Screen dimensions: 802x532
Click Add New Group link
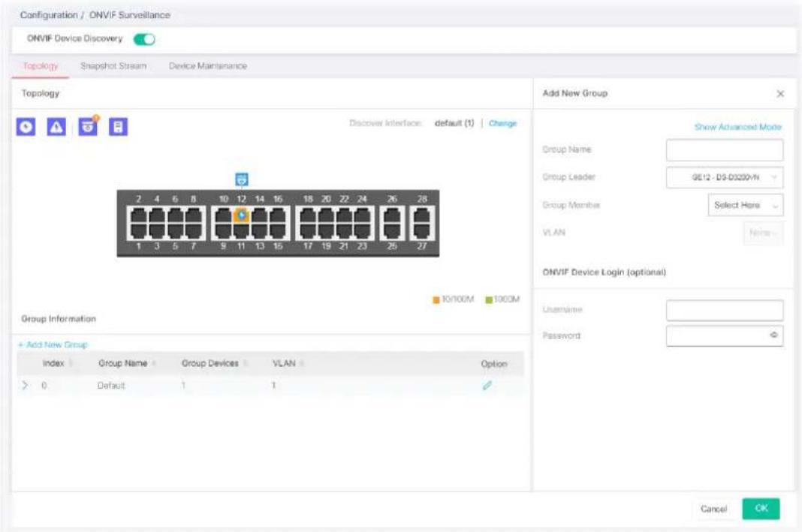(53, 344)
